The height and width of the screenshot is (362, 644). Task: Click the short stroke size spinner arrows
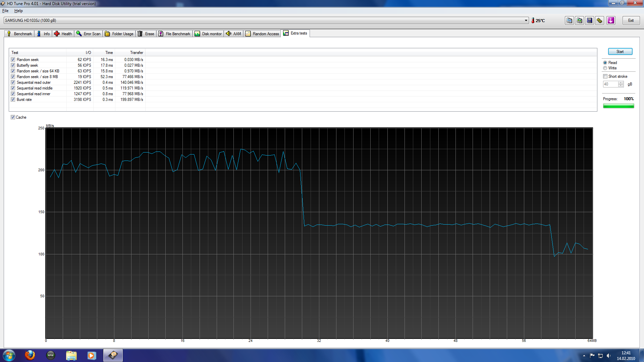point(621,84)
